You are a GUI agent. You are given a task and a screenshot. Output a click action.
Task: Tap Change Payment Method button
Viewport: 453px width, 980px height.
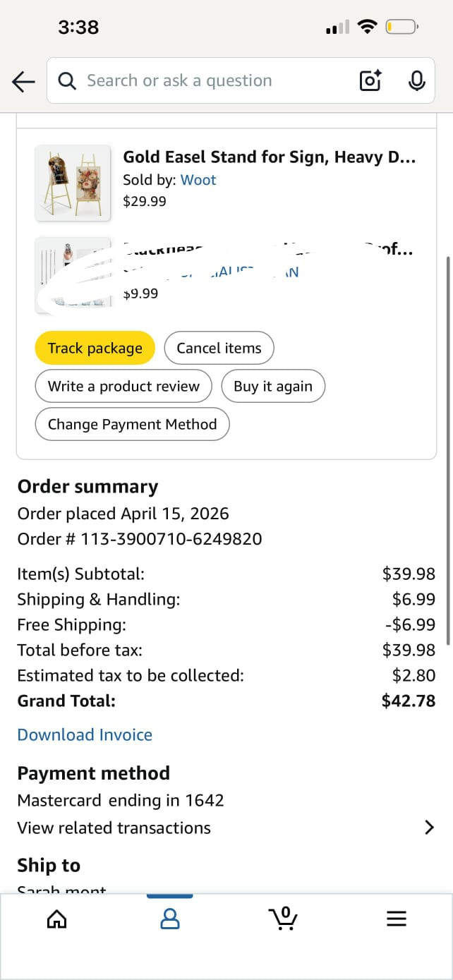pos(132,424)
